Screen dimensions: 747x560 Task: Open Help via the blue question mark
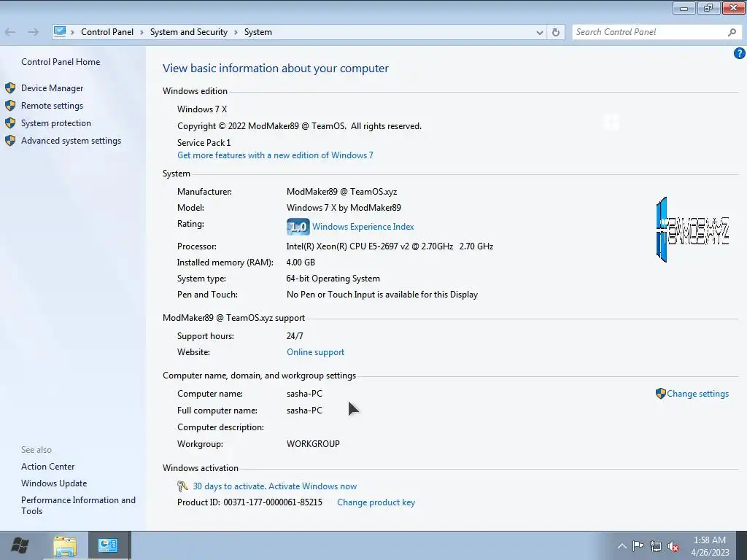(x=740, y=53)
